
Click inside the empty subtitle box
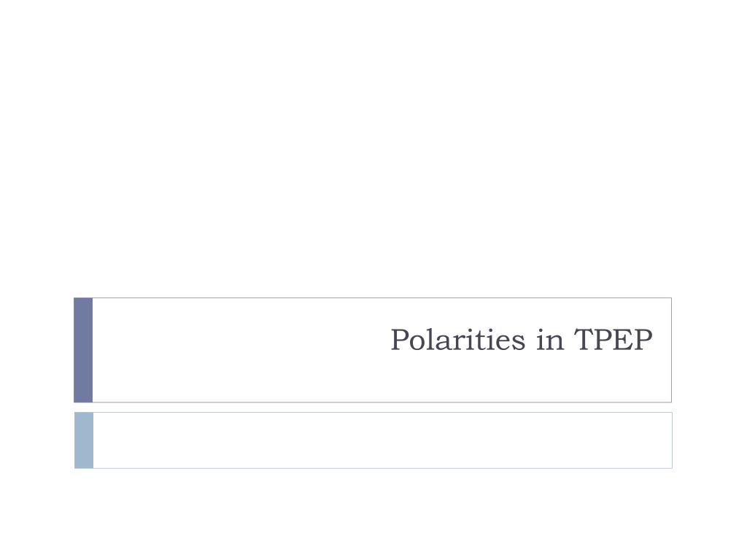[x=382, y=440]
